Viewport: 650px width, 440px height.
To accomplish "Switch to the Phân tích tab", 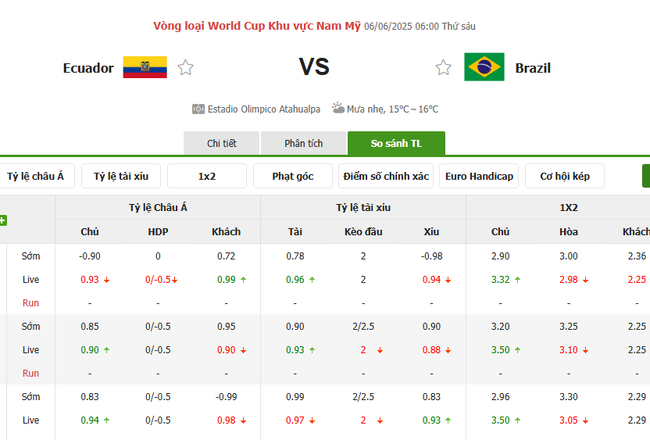I will tap(303, 143).
